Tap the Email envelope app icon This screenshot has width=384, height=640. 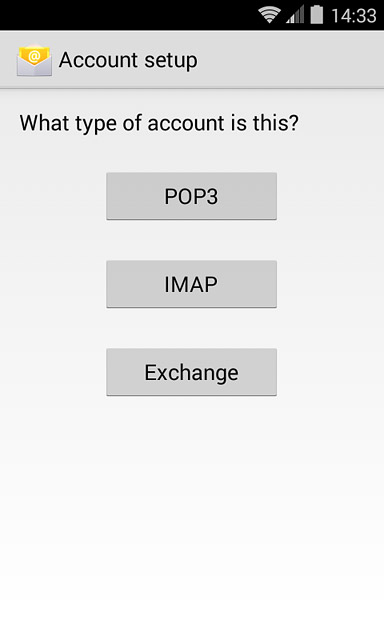34,60
